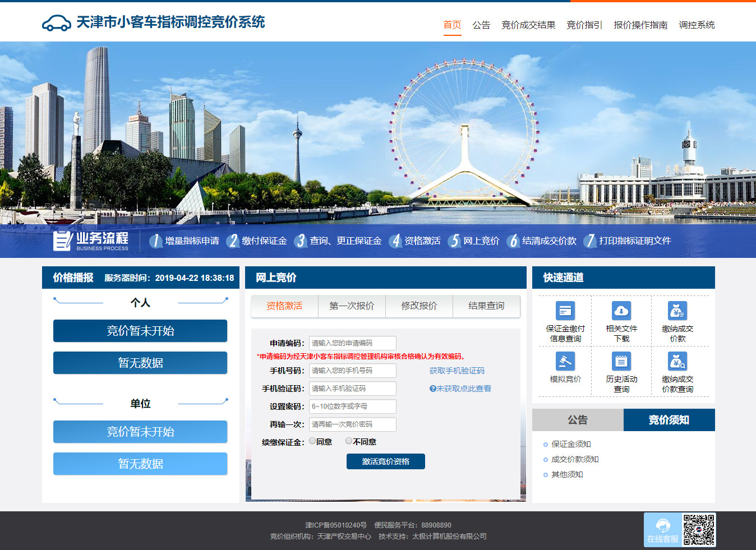Viewport: 756px width, 550px height.
Task: Switch to 竞价须知 tab
Action: (x=669, y=420)
